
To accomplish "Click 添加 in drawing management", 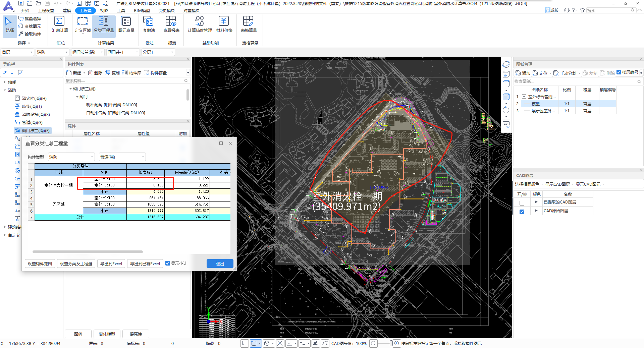I will (523, 73).
